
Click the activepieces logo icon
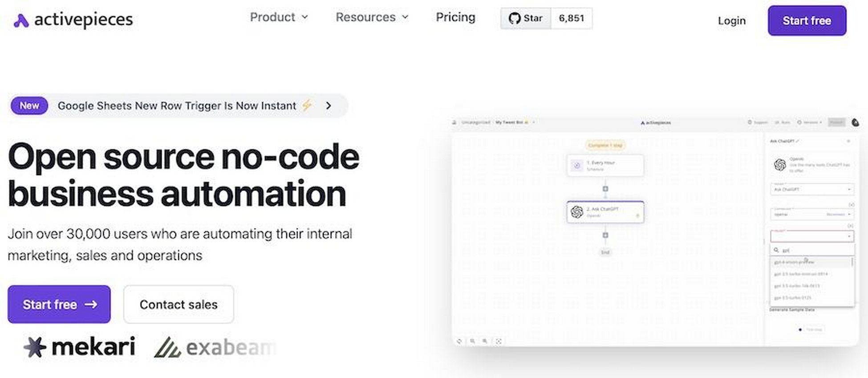pos(21,20)
